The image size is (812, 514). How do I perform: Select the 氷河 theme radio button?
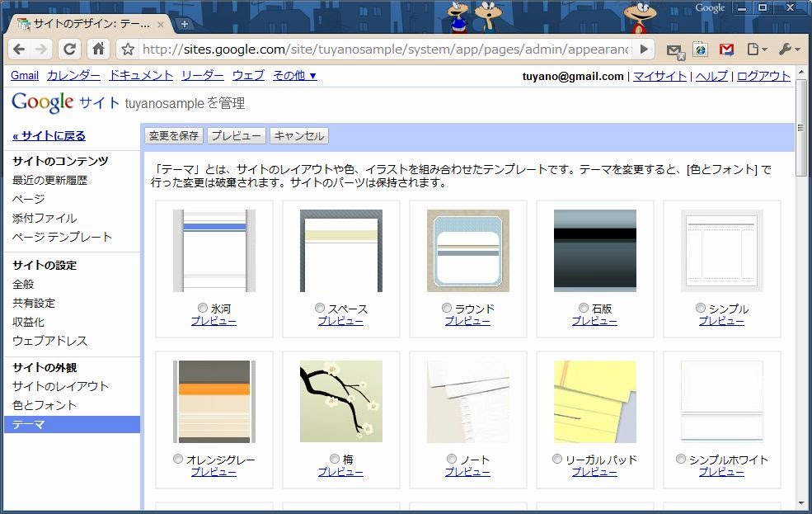point(203,309)
